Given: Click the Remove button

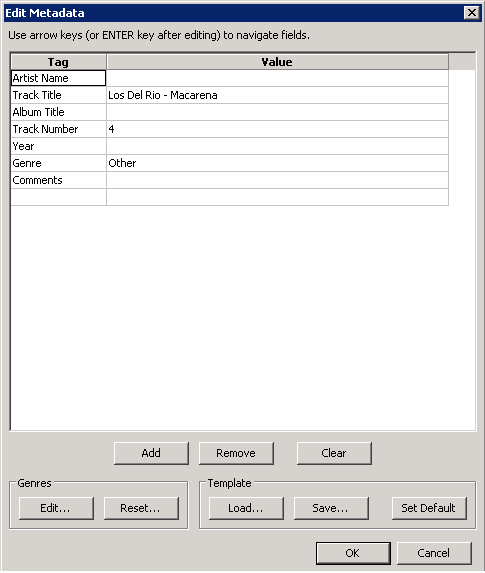Looking at the screenshot, I should tap(236, 453).
